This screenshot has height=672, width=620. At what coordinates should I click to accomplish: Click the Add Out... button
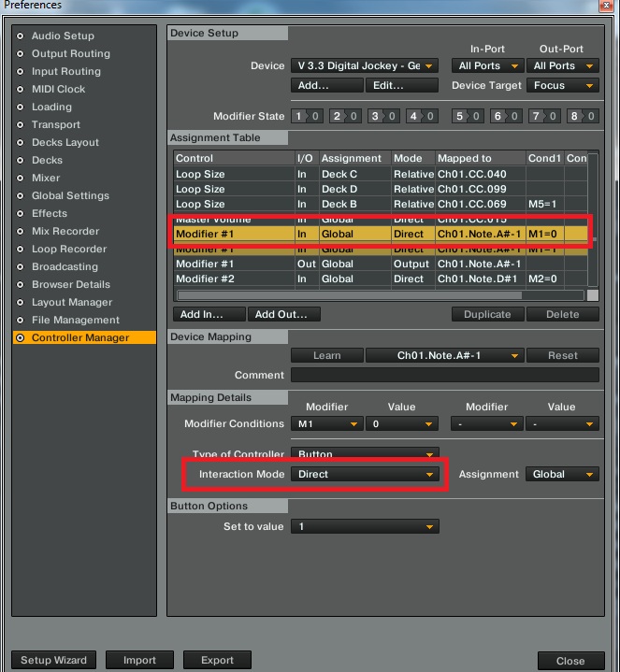[284, 315]
